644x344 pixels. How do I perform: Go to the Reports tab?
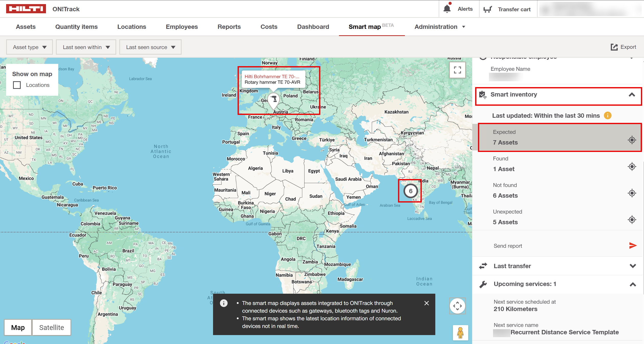coord(229,27)
